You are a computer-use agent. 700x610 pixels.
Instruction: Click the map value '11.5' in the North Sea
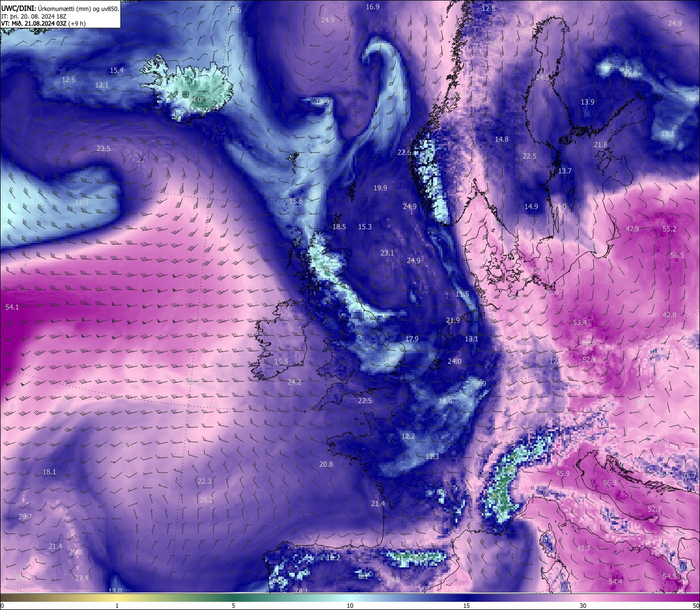click(462, 294)
